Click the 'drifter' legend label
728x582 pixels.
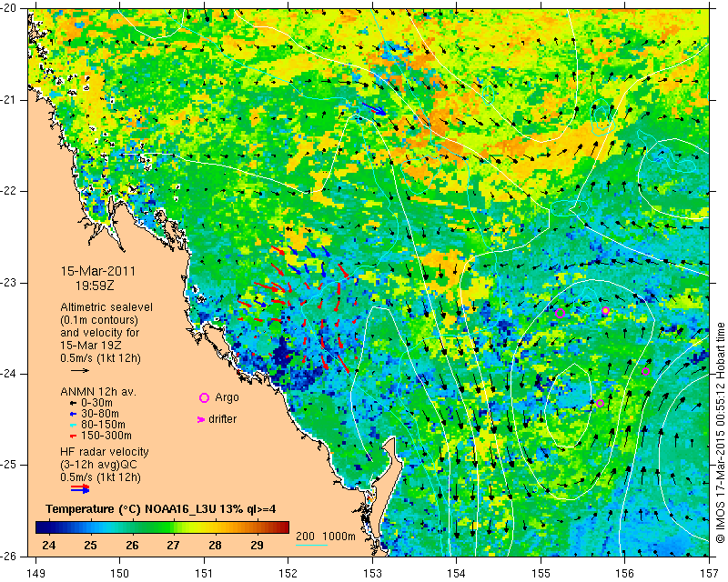coord(222,419)
